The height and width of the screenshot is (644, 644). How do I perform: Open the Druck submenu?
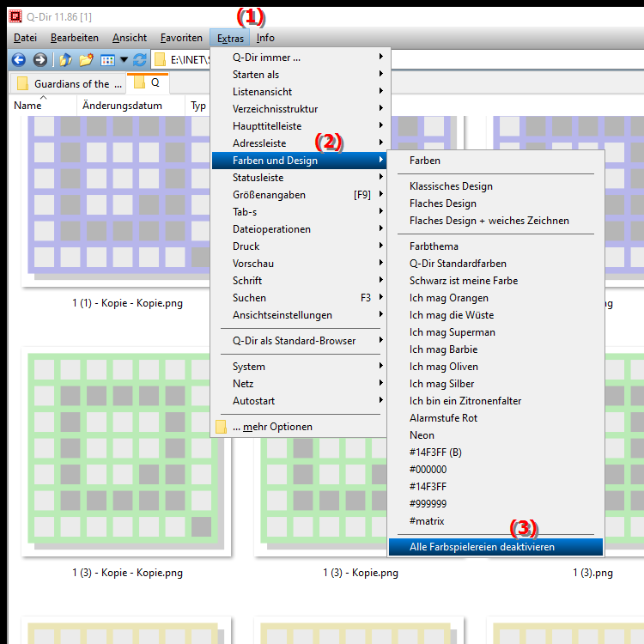click(x=299, y=246)
